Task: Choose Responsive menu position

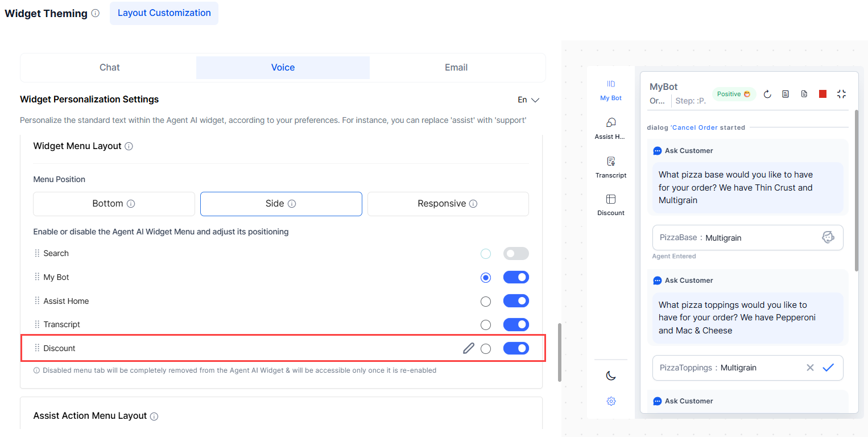Action: [x=448, y=204]
